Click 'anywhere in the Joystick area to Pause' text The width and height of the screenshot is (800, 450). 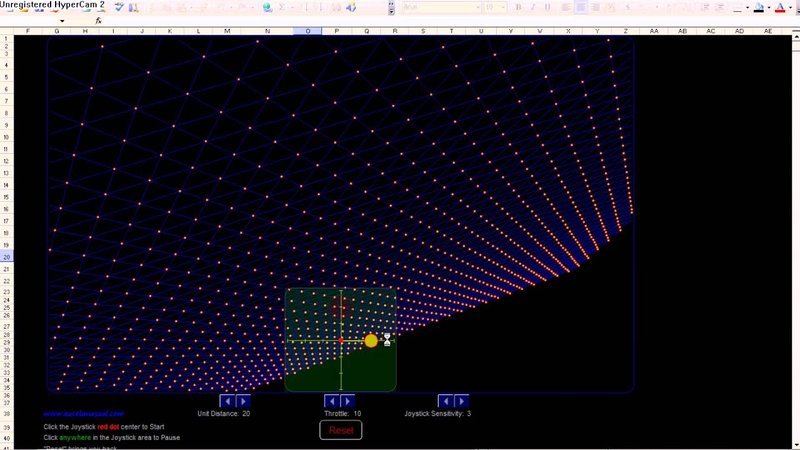[119, 438]
